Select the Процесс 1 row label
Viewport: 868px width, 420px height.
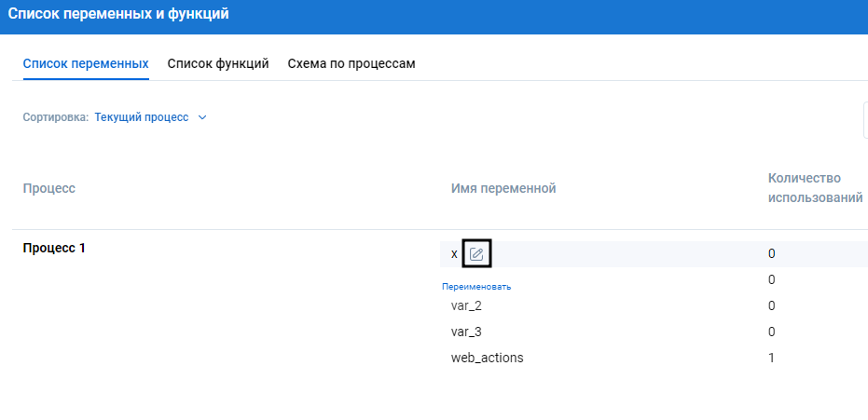[54, 248]
